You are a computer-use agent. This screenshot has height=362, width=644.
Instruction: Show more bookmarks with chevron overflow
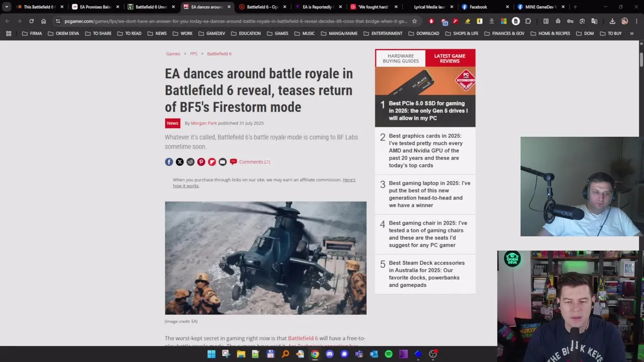pos(631,33)
